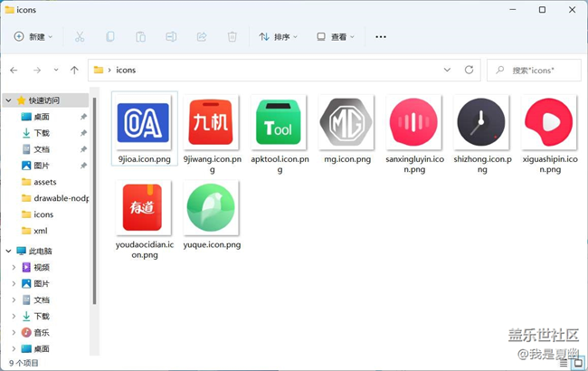Click the search icons input box
This screenshot has width=588, height=371.
pyautogui.click(x=540, y=70)
